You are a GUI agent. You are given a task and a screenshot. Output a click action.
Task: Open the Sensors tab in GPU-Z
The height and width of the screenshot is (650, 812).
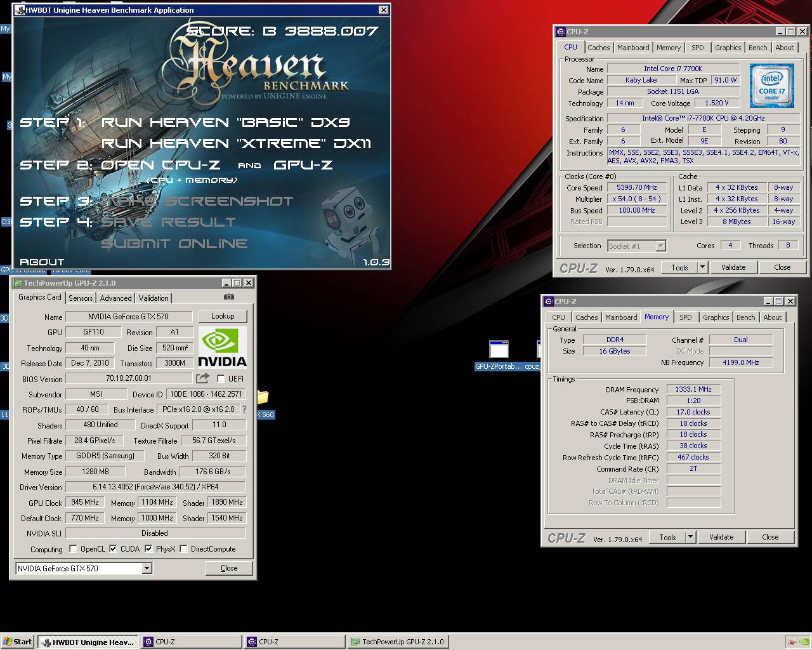pos(81,298)
